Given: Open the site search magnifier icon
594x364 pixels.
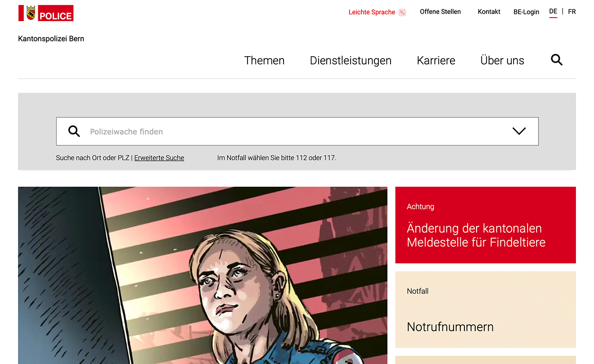Looking at the screenshot, I should coord(557,60).
